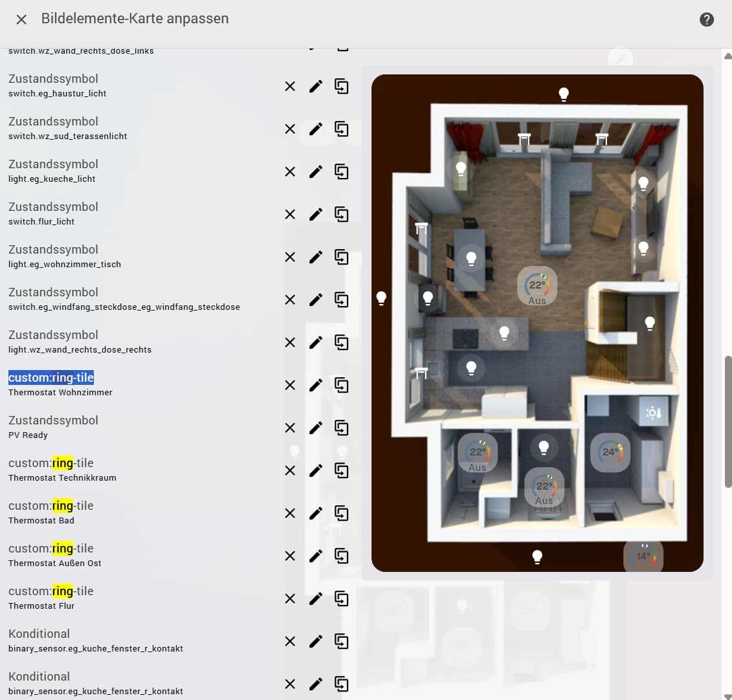Open the help icon
This screenshot has width=732, height=700.
coord(706,19)
